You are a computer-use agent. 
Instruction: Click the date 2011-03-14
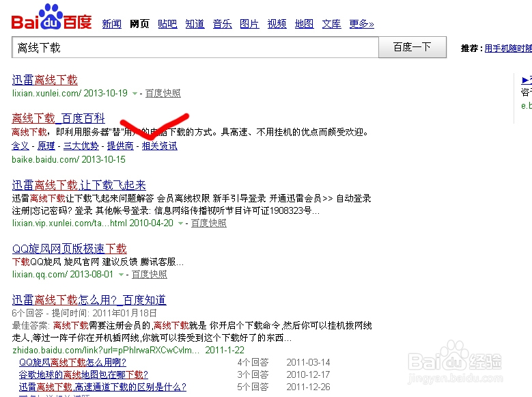tap(309, 362)
